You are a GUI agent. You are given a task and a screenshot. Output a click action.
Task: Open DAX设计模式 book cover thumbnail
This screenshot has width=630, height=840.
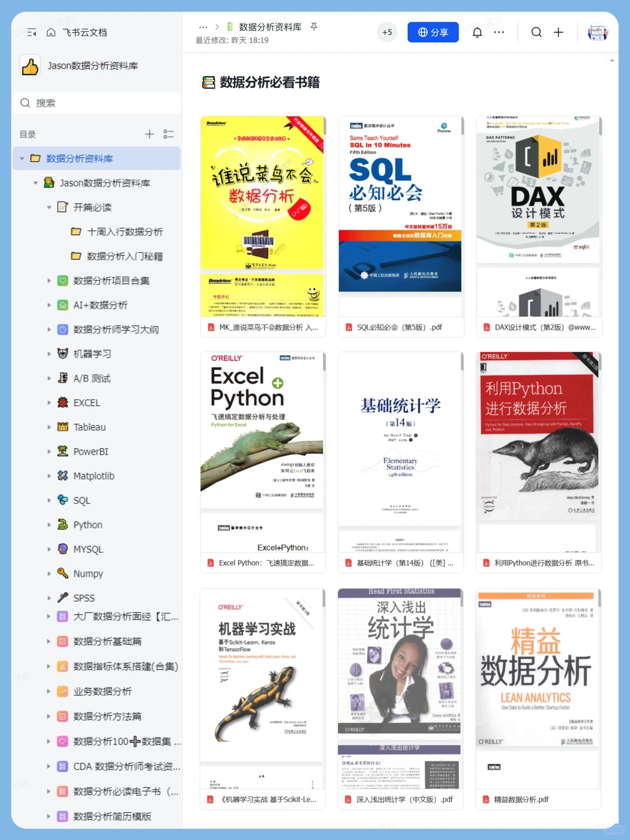(538, 216)
